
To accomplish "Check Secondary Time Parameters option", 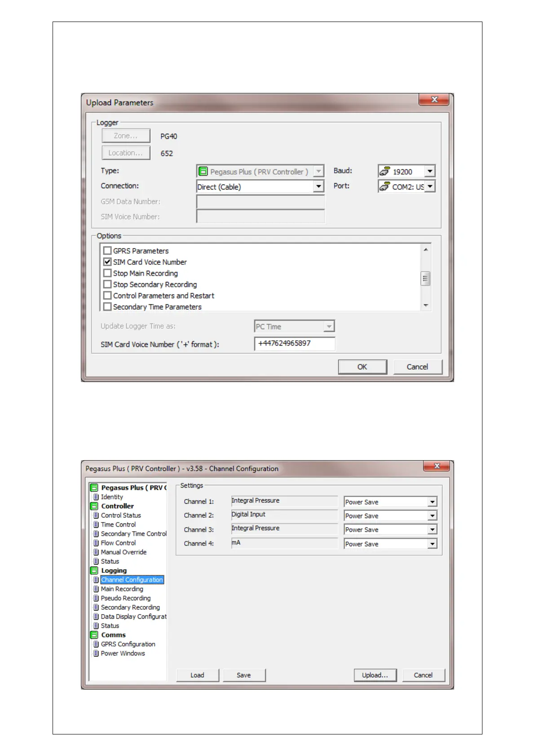I will click(107, 307).
